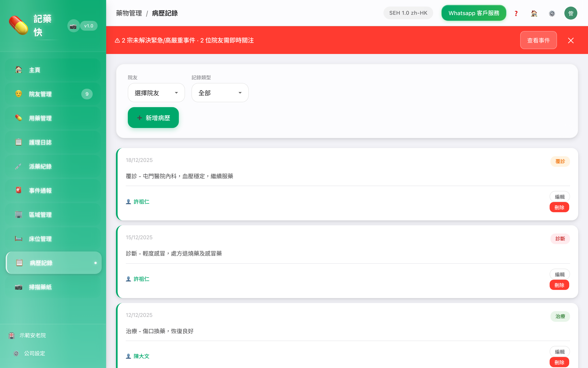Dismiss the red alert banner
This screenshot has width=588, height=368.
[x=571, y=40]
